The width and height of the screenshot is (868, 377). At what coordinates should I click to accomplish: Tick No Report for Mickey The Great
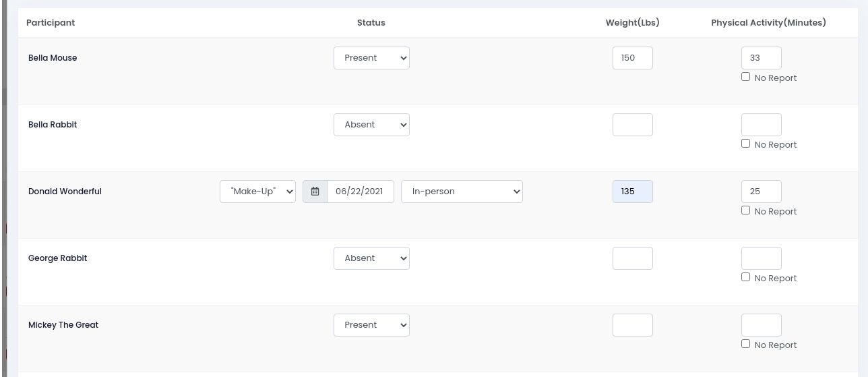(745, 344)
